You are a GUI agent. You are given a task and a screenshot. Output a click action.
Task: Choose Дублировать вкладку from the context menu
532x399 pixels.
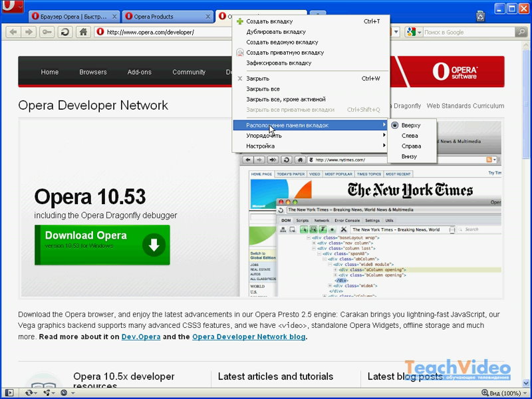click(x=276, y=31)
